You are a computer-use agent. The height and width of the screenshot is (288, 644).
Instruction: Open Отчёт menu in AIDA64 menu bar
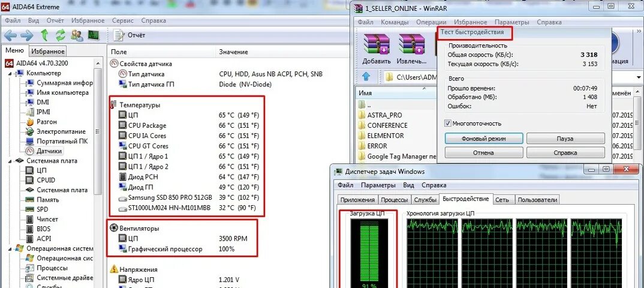[55, 20]
